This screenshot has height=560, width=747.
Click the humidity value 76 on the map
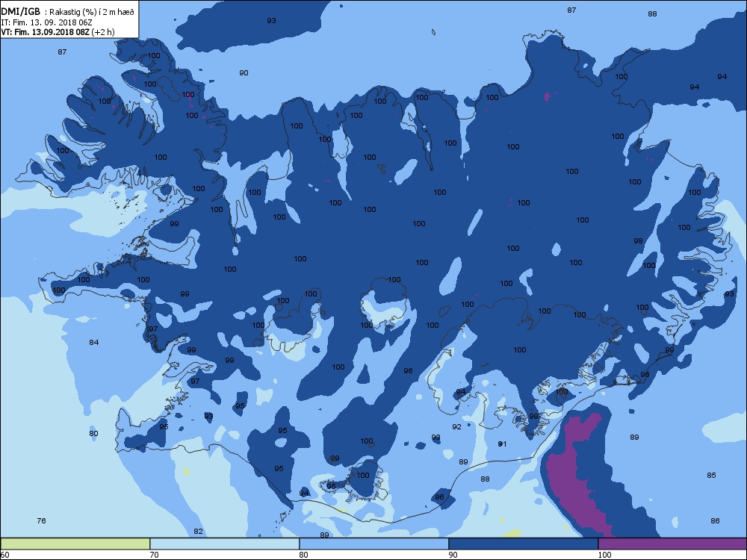(41, 520)
